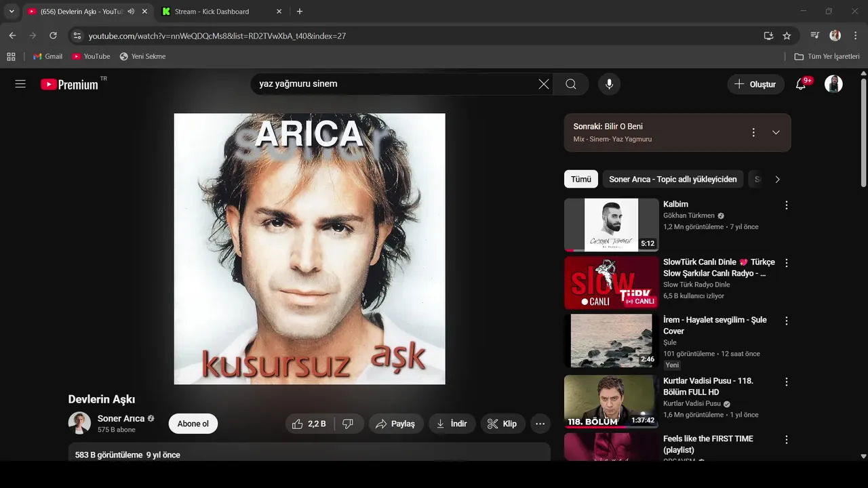
Task: Show next filter chips with arrow
Action: [777, 179]
